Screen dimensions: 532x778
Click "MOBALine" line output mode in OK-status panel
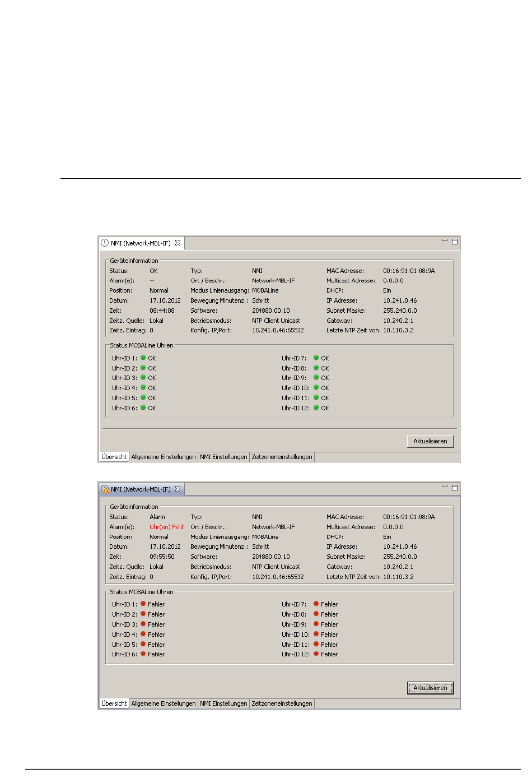click(265, 290)
